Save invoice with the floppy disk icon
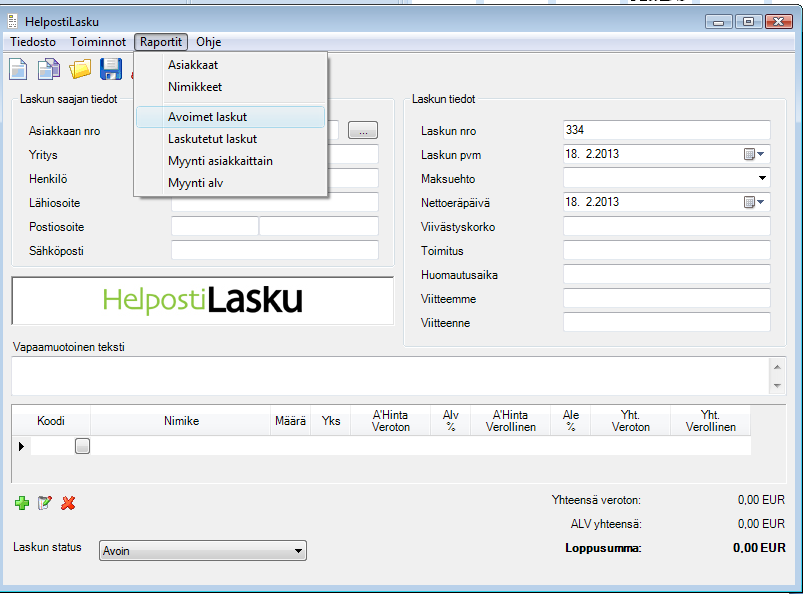Image resolution: width=803 pixels, height=594 pixels. point(111,69)
